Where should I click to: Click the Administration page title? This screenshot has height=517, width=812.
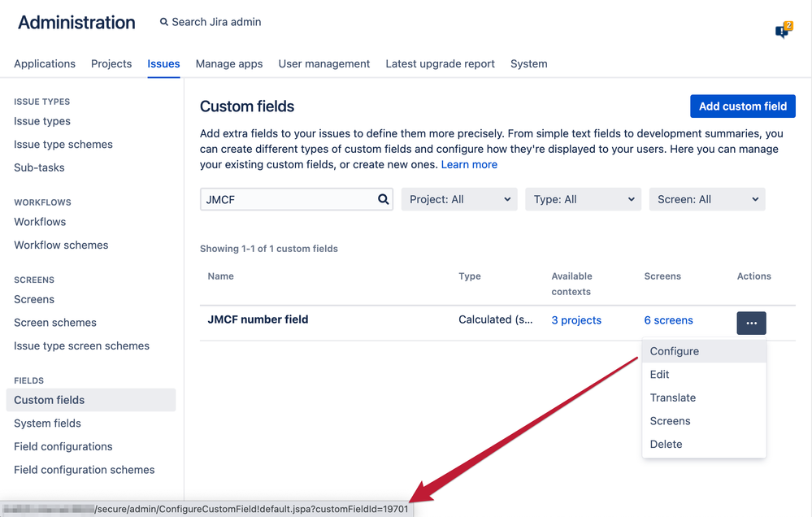coord(76,22)
